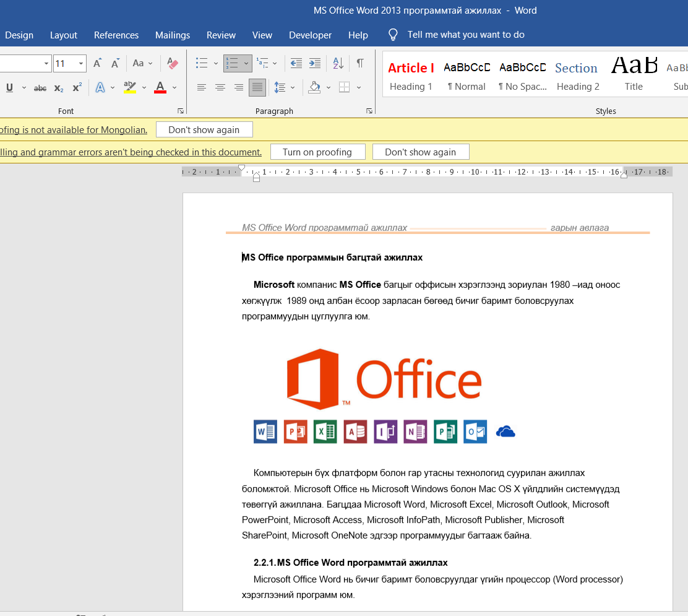Go to the References tab

point(116,35)
